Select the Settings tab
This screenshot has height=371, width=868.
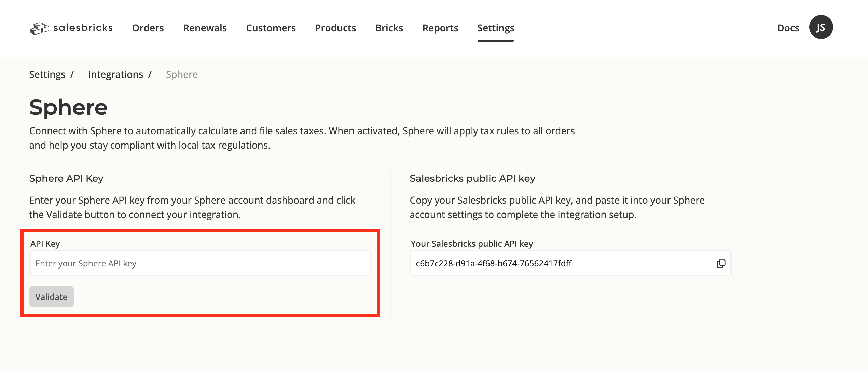tap(496, 28)
